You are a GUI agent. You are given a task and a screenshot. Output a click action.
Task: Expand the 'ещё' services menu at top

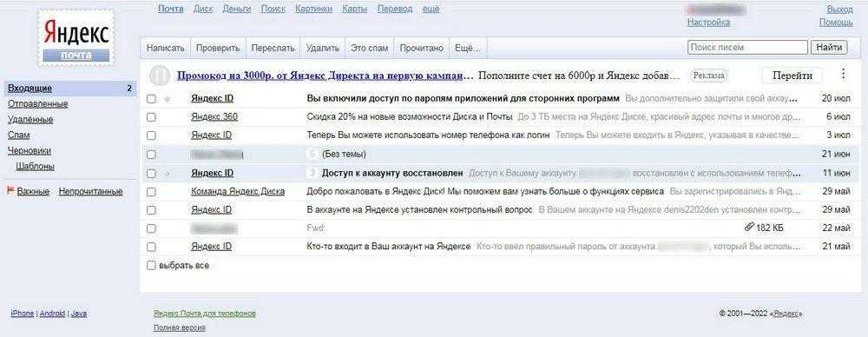(431, 9)
